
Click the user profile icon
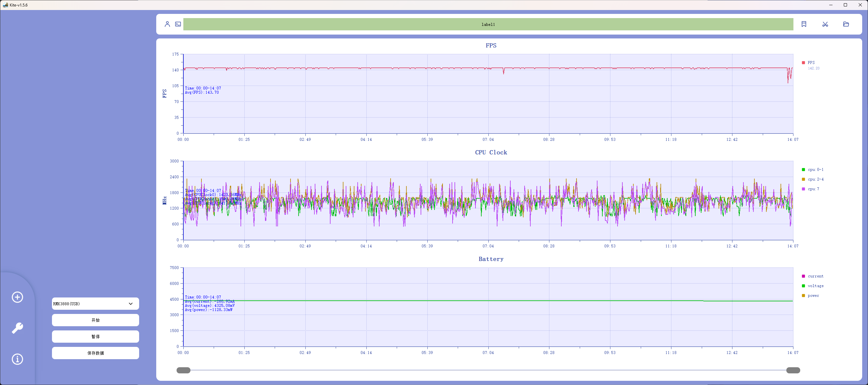tap(167, 24)
